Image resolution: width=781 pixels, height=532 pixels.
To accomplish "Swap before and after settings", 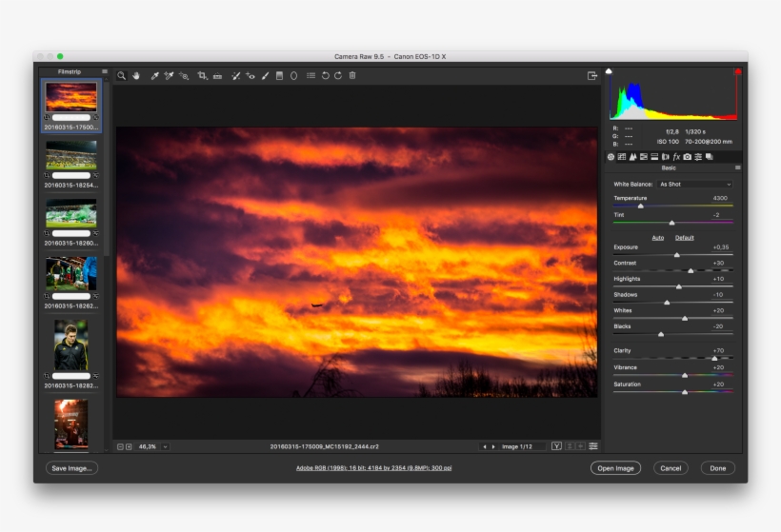I will pyautogui.click(x=570, y=446).
